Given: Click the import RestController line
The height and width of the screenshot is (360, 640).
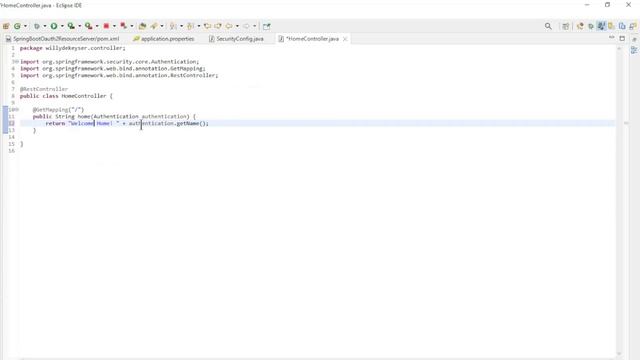Looking at the screenshot, I should [119, 76].
